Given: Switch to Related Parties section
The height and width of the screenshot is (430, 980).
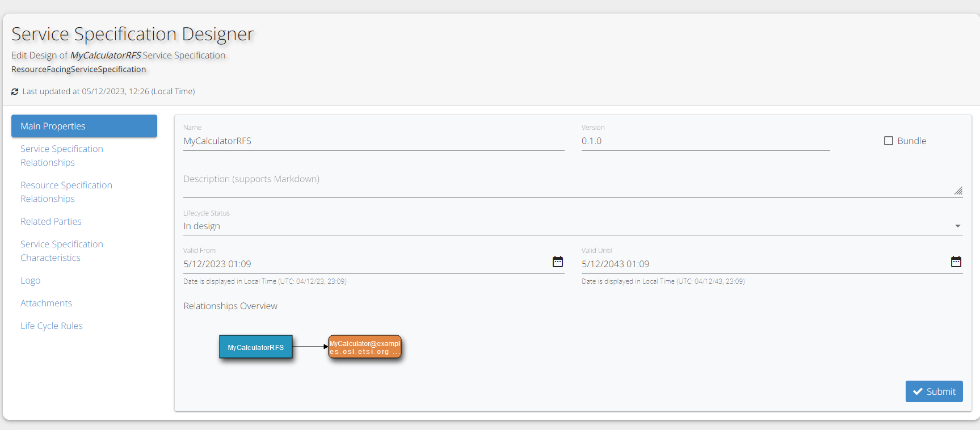Looking at the screenshot, I should click(51, 221).
